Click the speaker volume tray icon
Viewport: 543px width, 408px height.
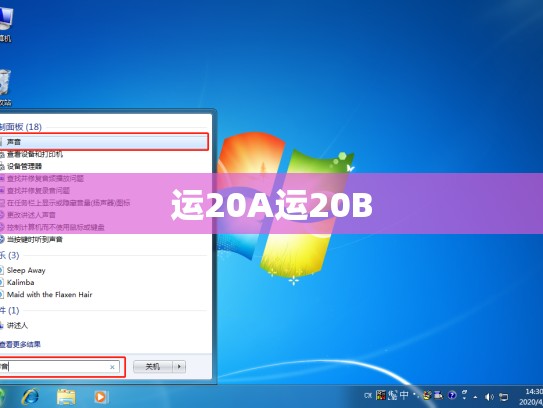tap(489, 397)
